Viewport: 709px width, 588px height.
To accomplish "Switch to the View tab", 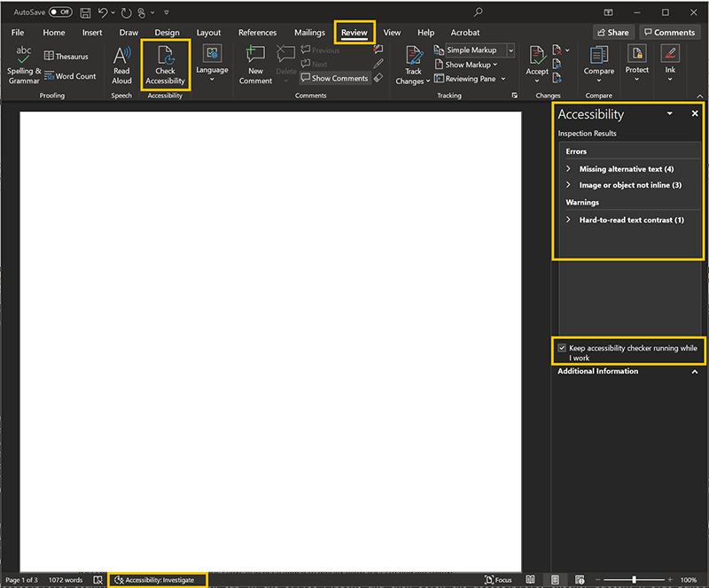I will (x=392, y=33).
